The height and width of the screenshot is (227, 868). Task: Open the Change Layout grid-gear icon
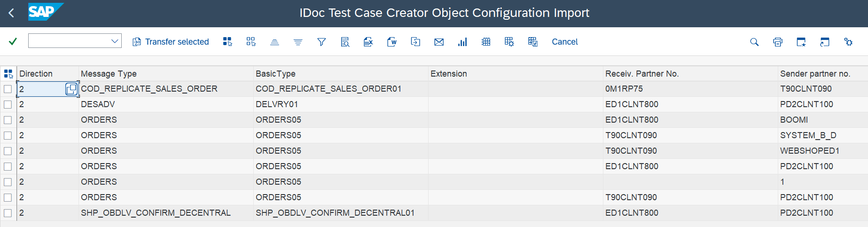tap(509, 42)
